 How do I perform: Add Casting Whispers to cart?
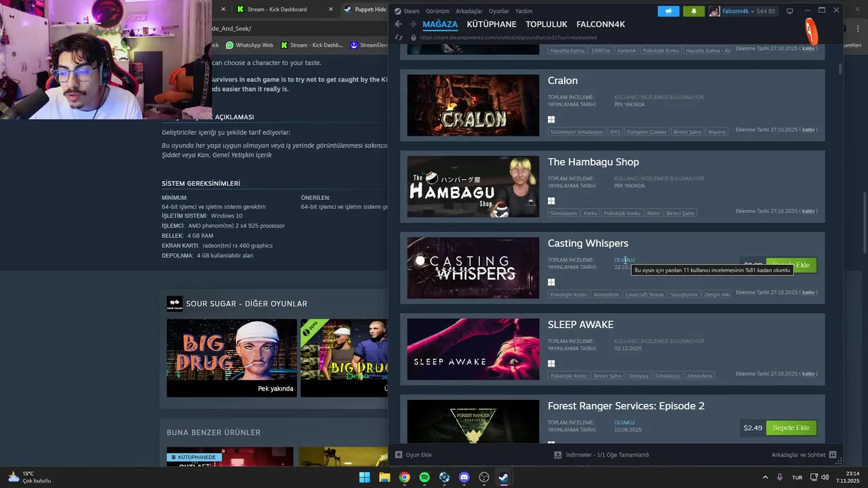(x=791, y=265)
